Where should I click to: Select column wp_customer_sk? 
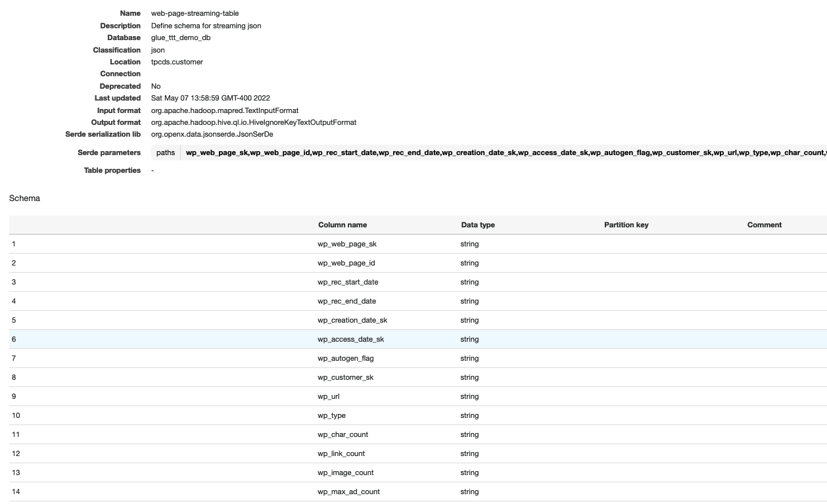[345, 377]
